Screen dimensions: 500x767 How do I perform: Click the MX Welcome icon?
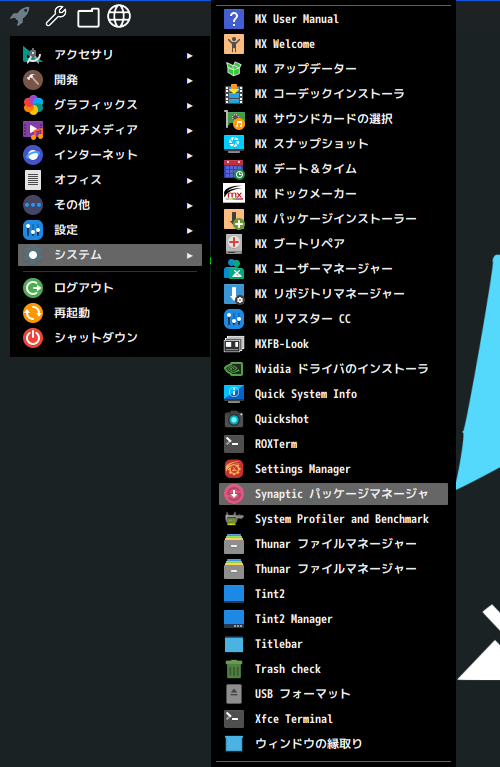[234, 44]
